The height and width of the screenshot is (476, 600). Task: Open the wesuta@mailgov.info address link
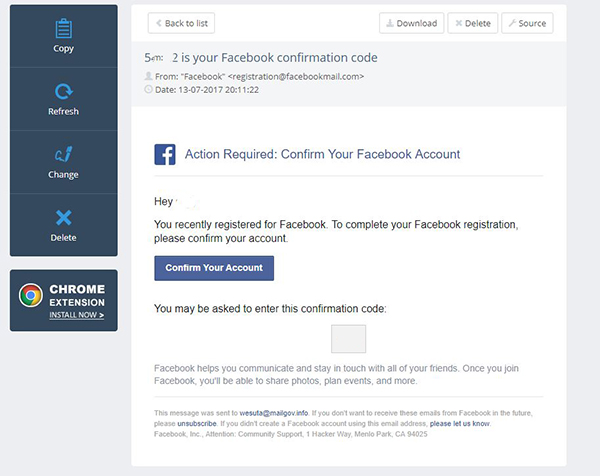274,413
